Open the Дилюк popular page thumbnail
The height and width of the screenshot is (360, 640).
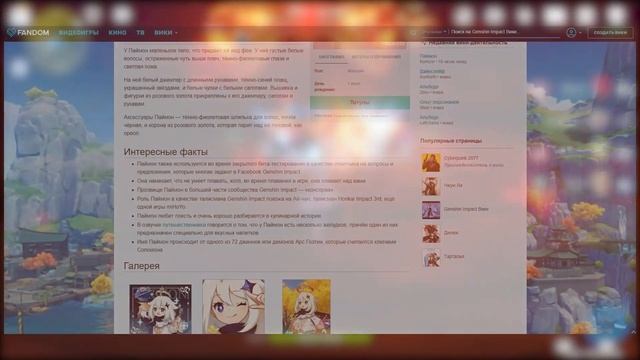click(431, 233)
